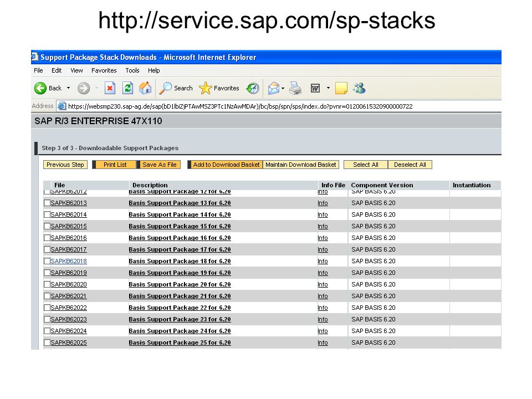Click Save As File button

click(x=160, y=165)
